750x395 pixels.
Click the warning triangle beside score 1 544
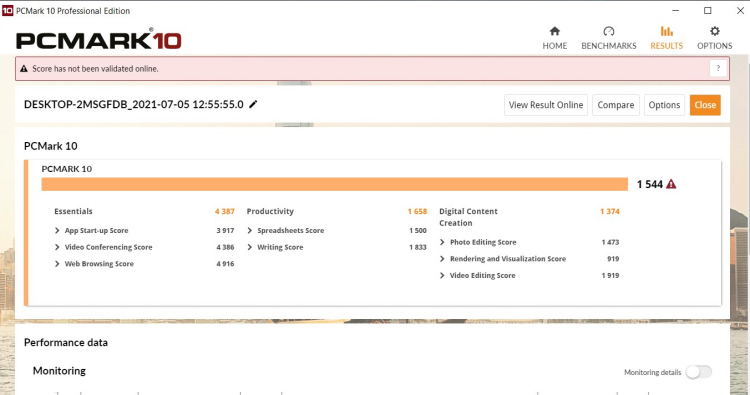point(671,184)
